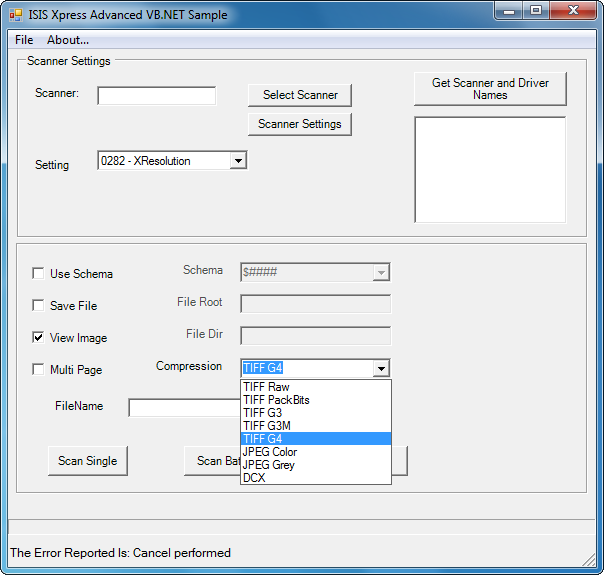This screenshot has width=604, height=575.
Task: Choose TIFF G3 from compression list
Action: tap(316, 413)
